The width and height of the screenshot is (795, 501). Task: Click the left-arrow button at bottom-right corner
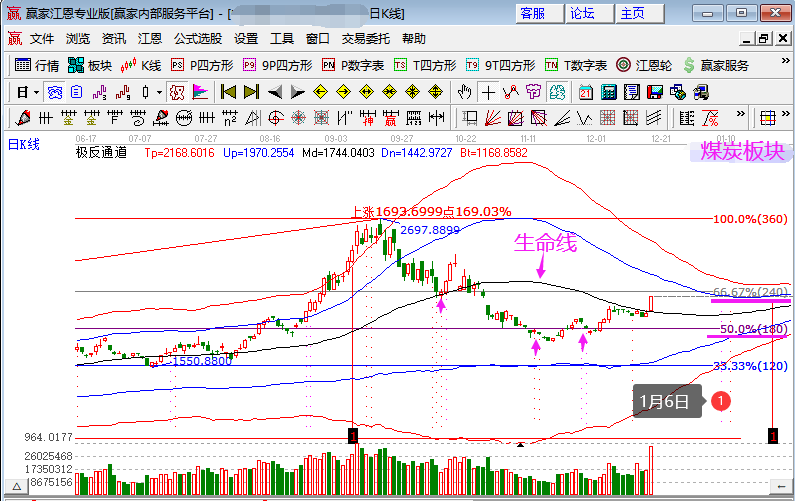coord(781,486)
